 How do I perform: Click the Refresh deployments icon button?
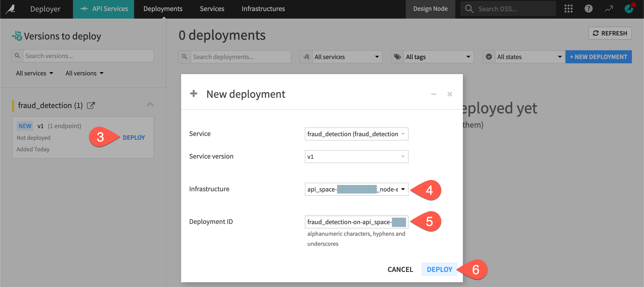[610, 33]
